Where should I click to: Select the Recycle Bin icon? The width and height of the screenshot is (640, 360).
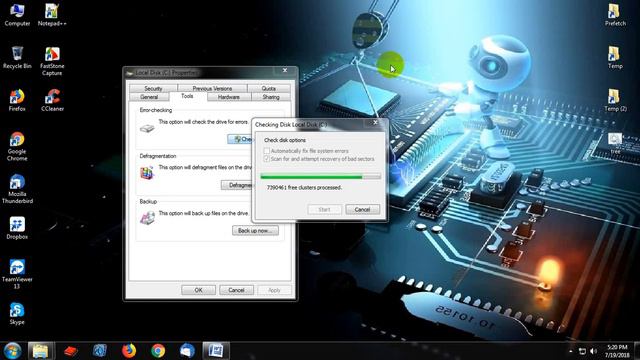[x=17, y=57]
